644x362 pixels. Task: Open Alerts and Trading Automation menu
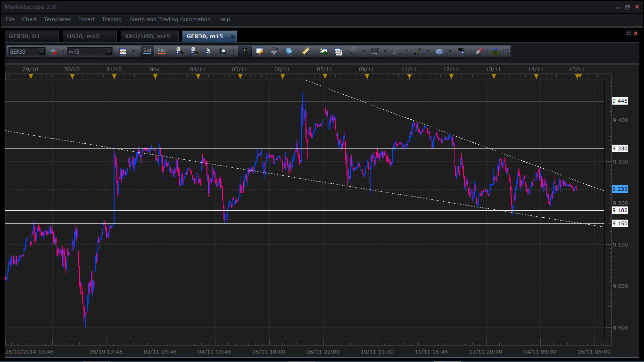pos(170,19)
